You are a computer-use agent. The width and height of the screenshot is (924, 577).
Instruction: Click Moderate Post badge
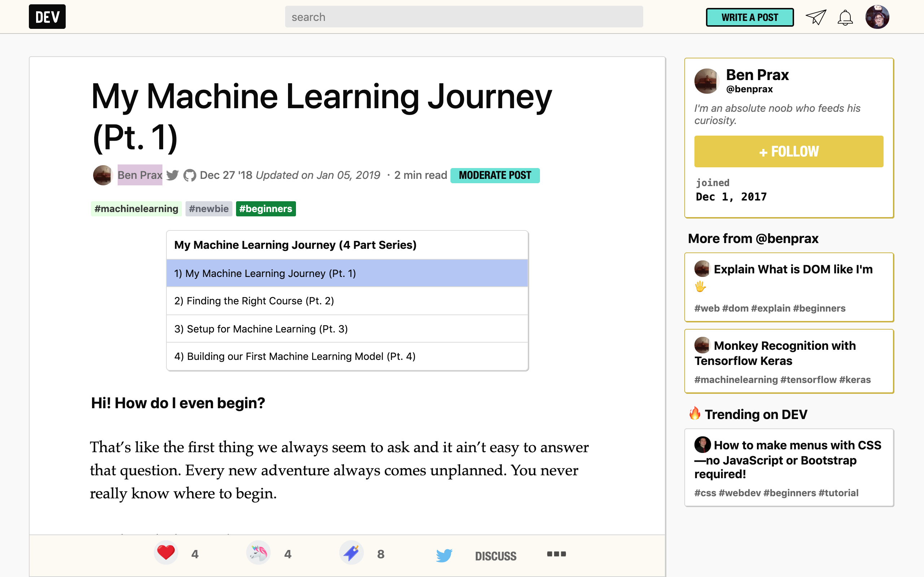495,175
